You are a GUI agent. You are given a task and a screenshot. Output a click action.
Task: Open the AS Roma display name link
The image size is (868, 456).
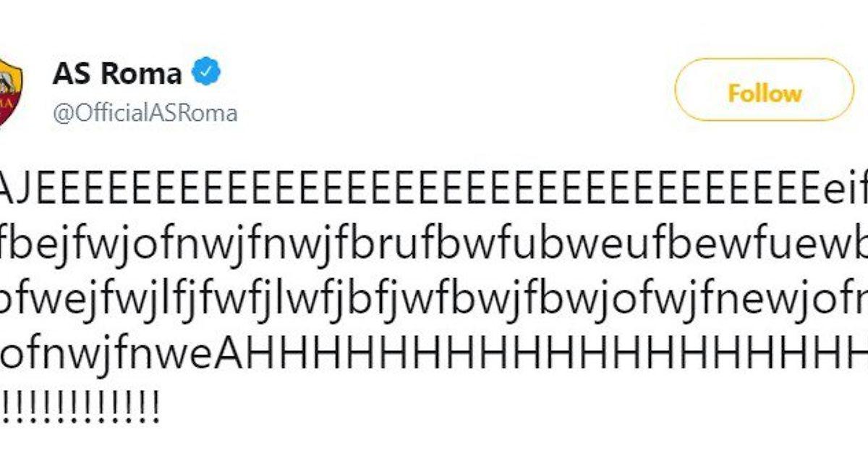click(116, 73)
